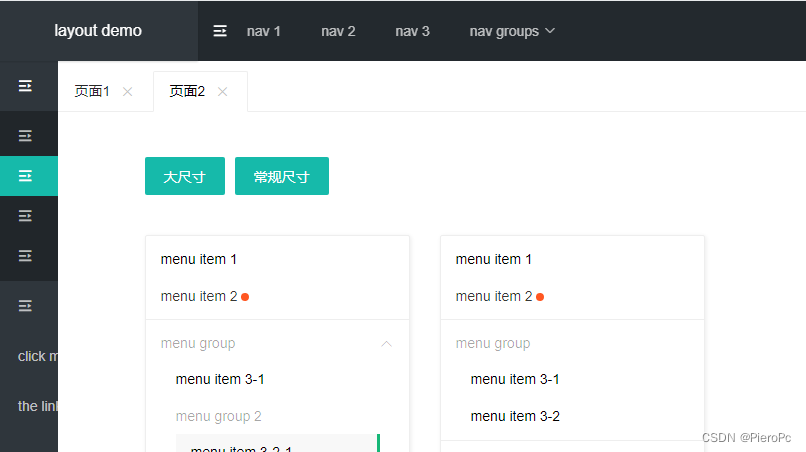Close the 页面2 tab
Screen dimensions: 806x452
point(223,92)
